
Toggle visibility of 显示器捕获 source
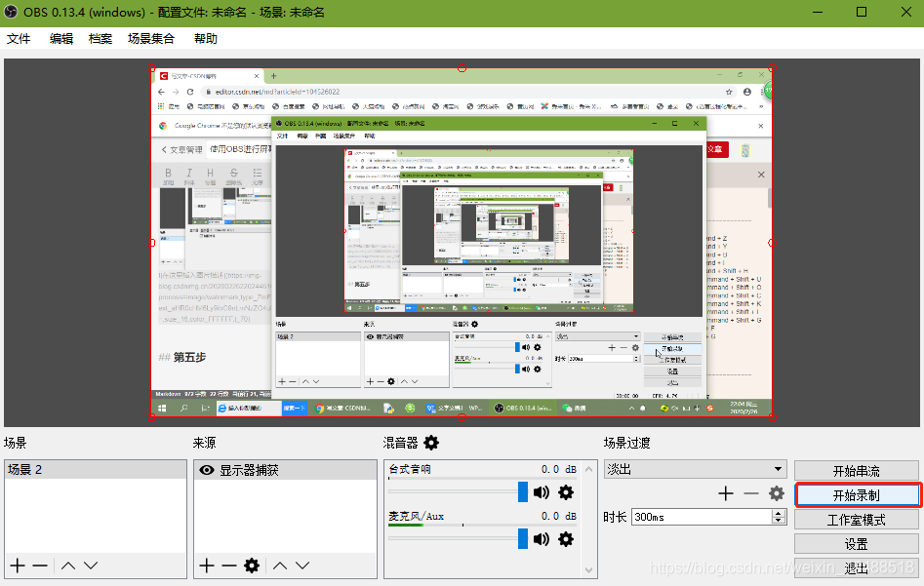click(206, 470)
